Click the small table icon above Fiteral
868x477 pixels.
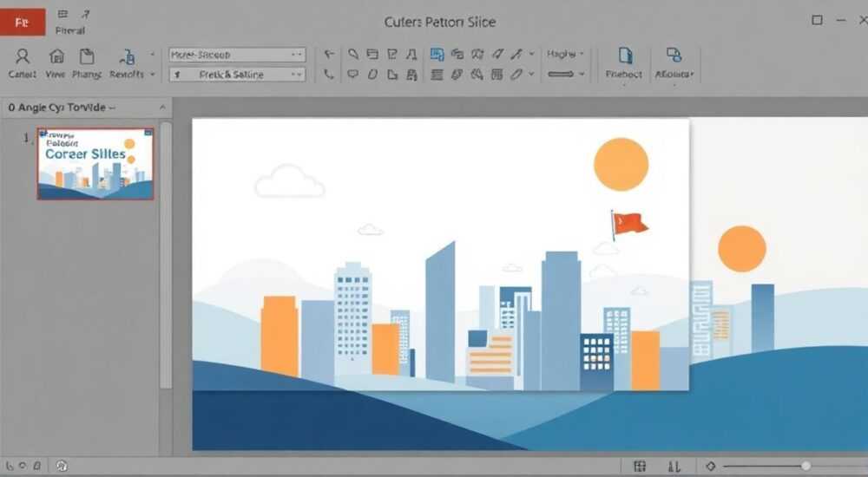tap(62, 14)
